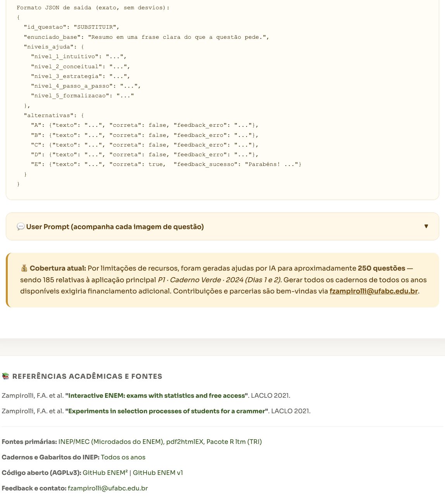Click the italic P1 Caderno Verde 2024 text
The image size is (445, 504).
coord(219,280)
